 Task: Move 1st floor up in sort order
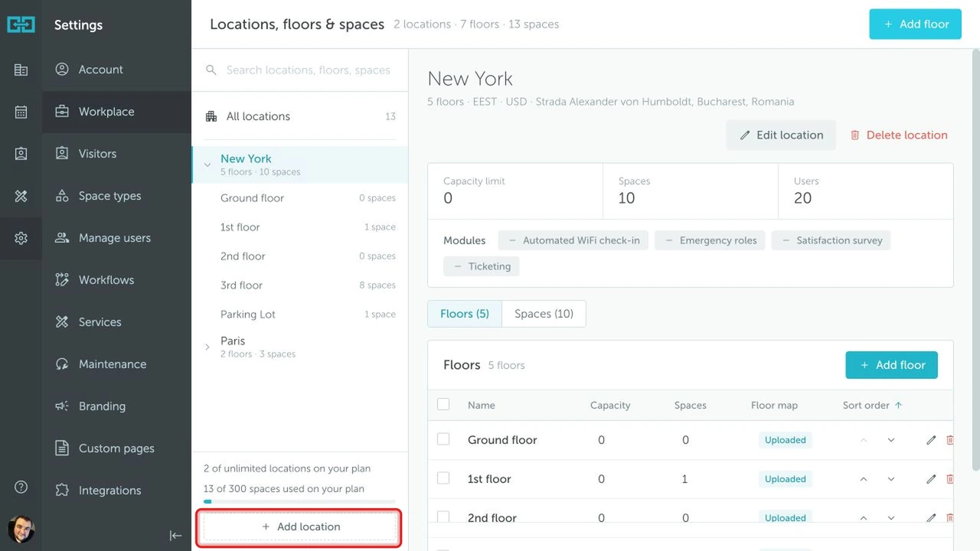(864, 479)
